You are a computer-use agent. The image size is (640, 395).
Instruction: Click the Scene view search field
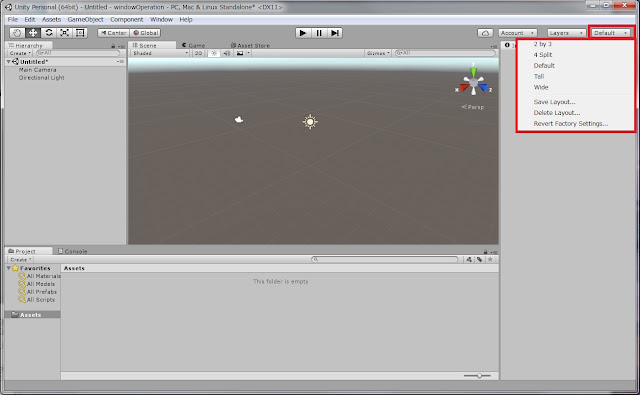tap(445, 53)
